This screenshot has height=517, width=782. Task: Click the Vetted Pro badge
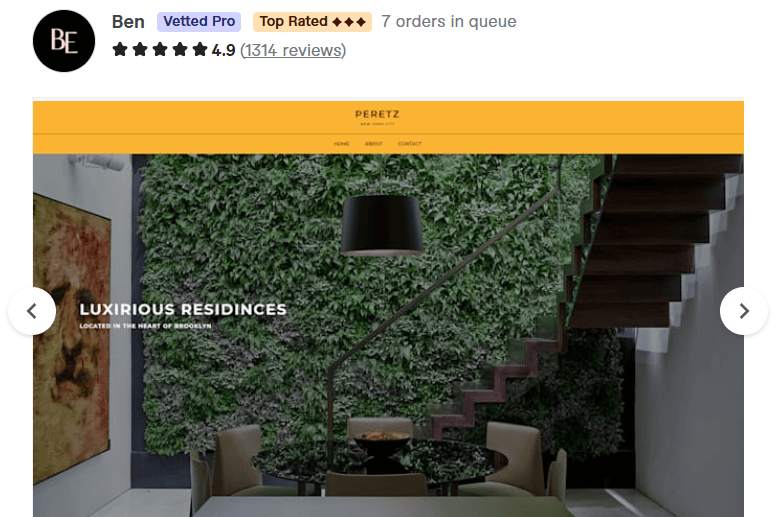[x=199, y=21]
